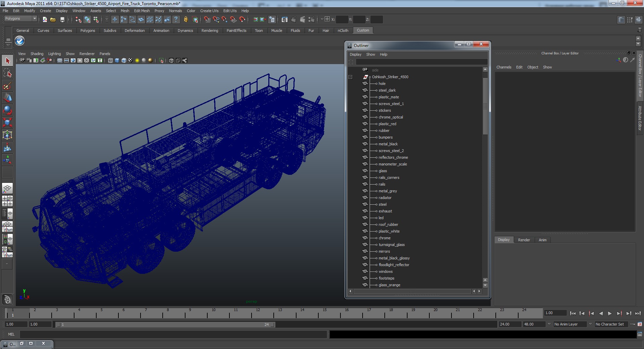This screenshot has height=349, width=644.
Task: Switch to the Dynamics shelf tab
Action: pyautogui.click(x=185, y=31)
